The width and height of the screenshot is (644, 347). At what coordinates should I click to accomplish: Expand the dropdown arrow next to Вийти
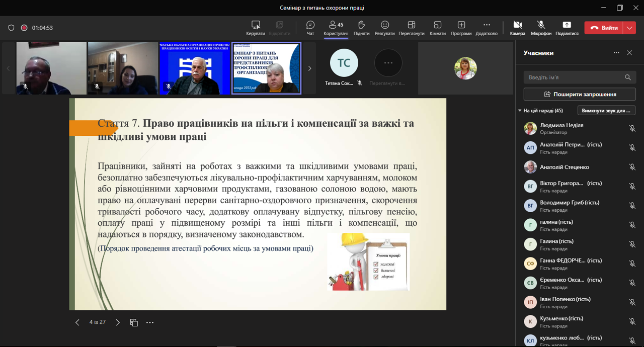pyautogui.click(x=629, y=28)
